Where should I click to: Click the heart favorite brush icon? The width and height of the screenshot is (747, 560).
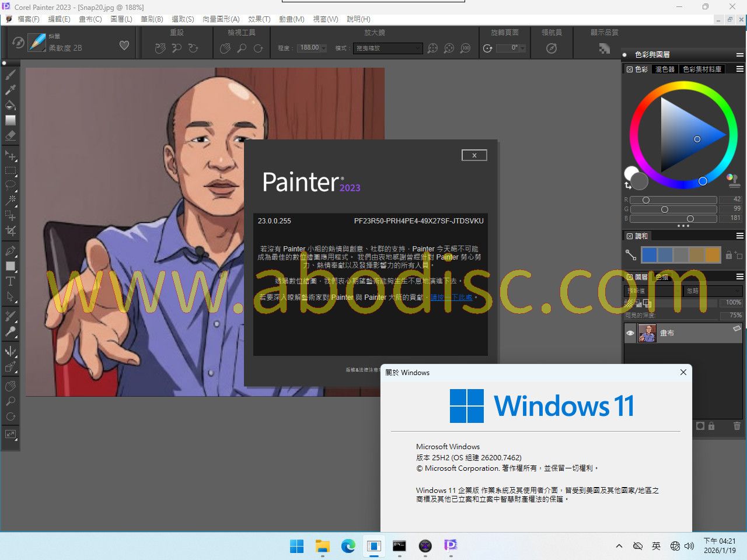tap(124, 45)
